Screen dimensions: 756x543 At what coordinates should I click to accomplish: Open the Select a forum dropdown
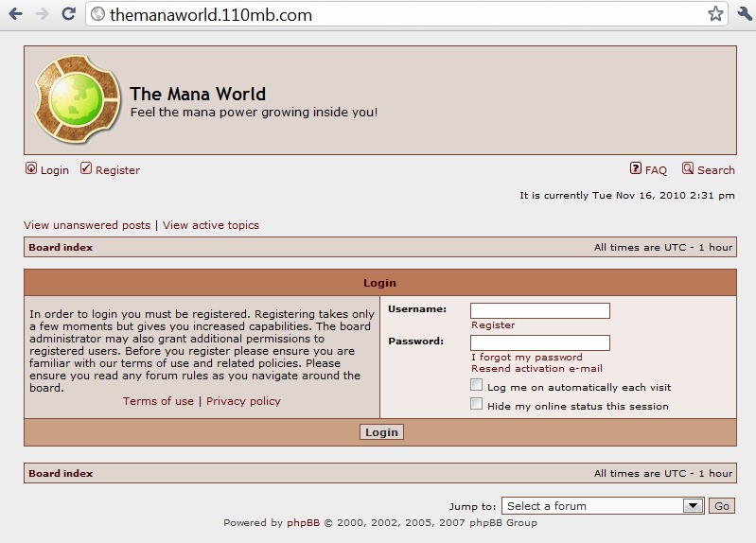(x=603, y=506)
